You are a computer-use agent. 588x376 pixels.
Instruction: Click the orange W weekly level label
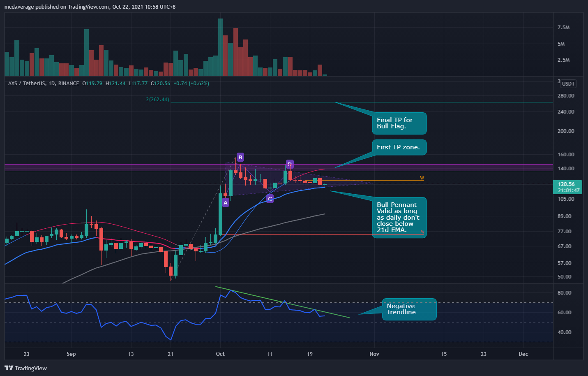(422, 178)
